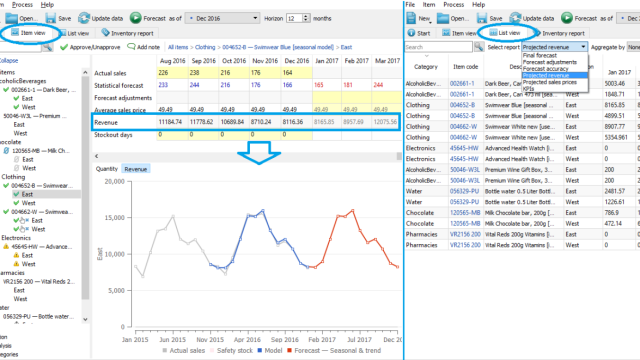Switch chart to Revenue tab
This screenshot has height=360, width=640.
coord(136,169)
